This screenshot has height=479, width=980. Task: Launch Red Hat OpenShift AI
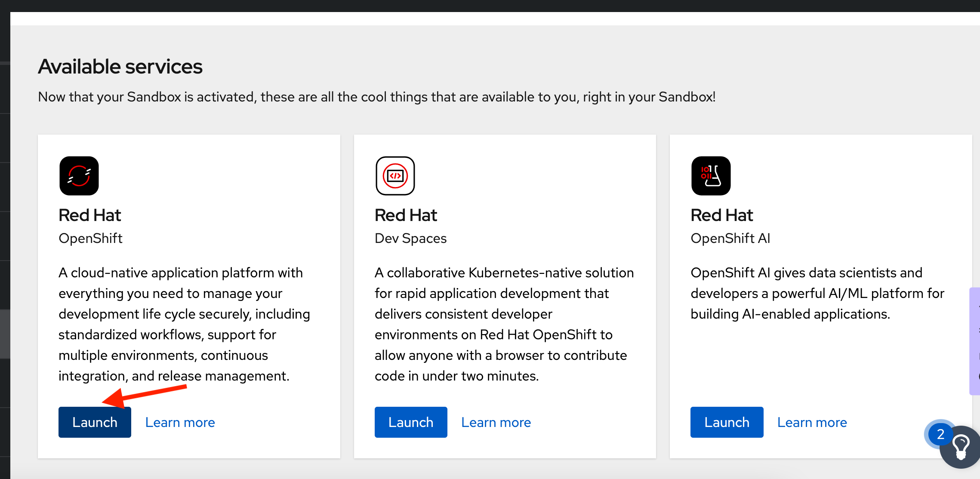tap(727, 422)
